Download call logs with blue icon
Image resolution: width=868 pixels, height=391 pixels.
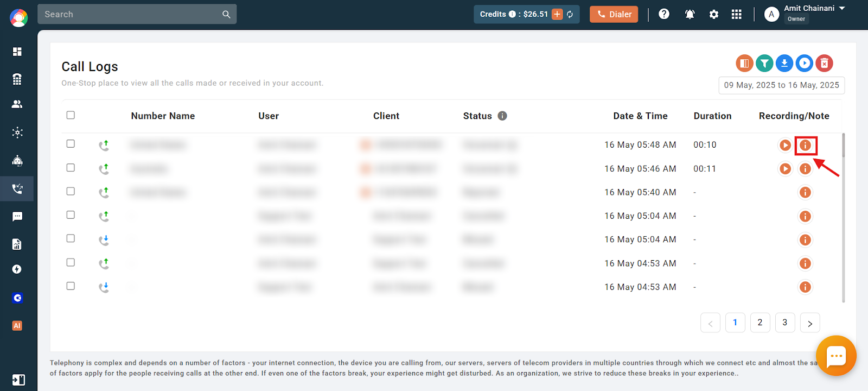[x=784, y=64]
